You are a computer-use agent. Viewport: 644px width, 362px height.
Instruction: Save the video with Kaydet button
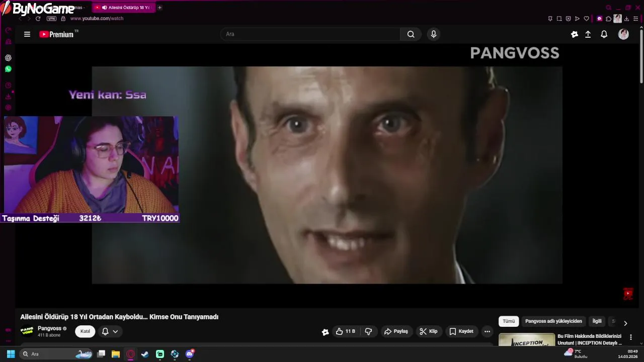pyautogui.click(x=461, y=331)
